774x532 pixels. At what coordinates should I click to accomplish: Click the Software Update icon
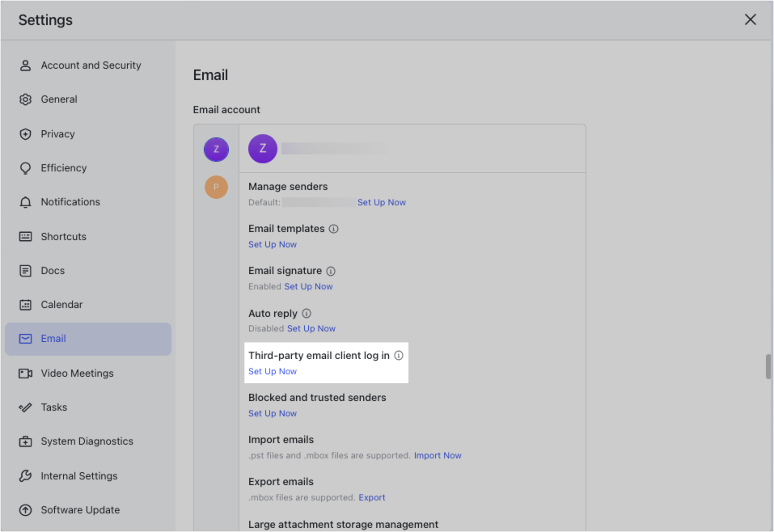25,509
